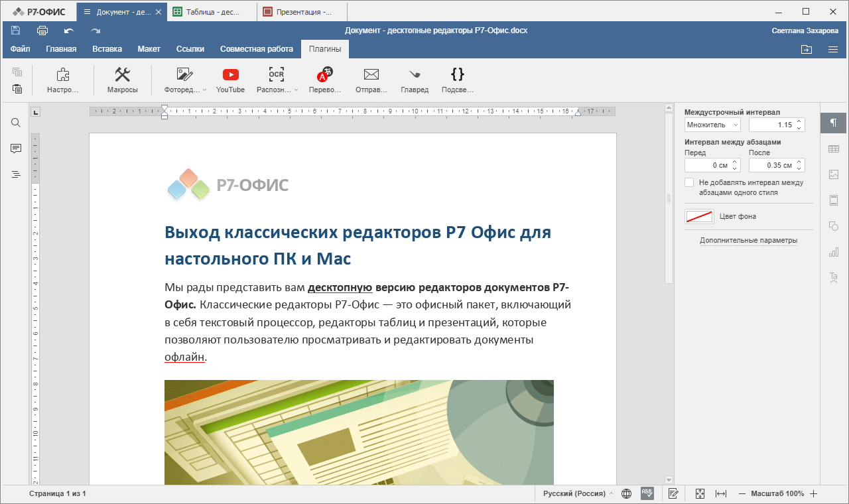
Task: Pick the Цвет фона background color swatch
Action: coord(699,216)
